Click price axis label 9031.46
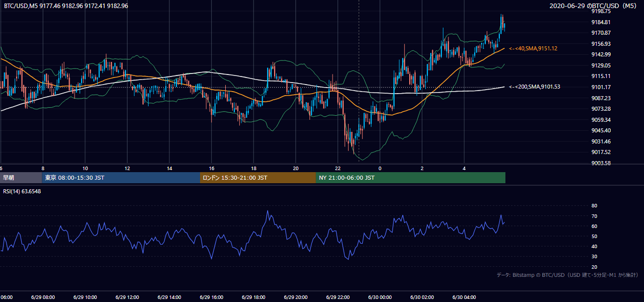The height and width of the screenshot is (302, 644). point(601,141)
